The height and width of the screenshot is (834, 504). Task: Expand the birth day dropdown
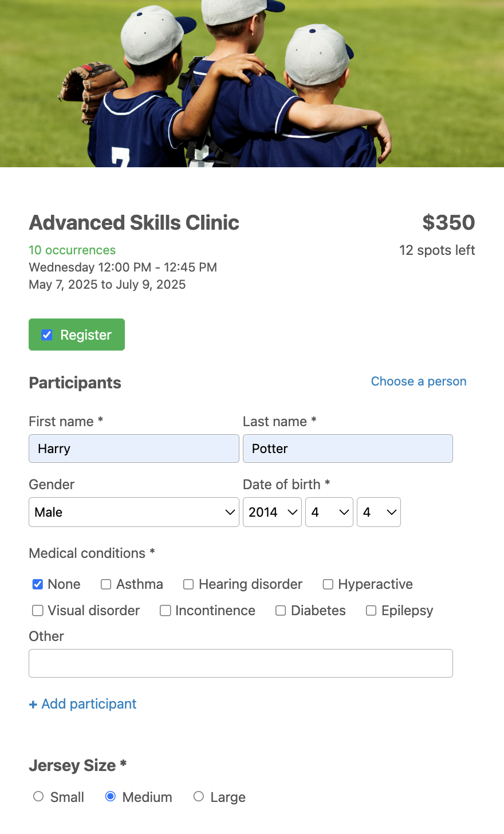click(379, 512)
